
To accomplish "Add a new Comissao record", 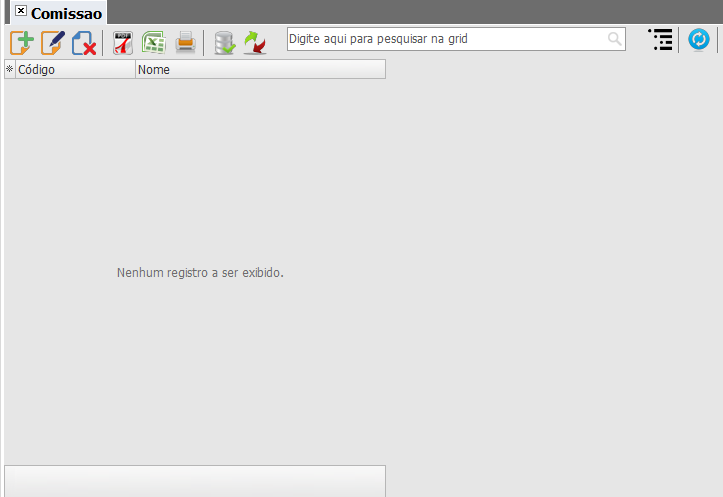I will coord(22,42).
